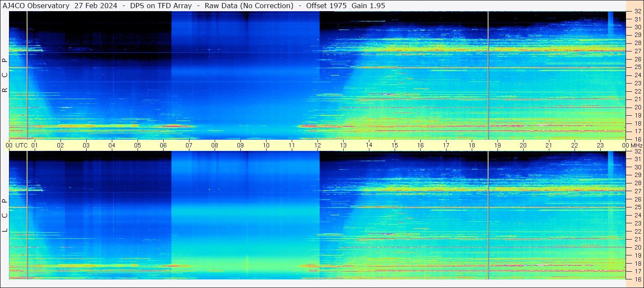Choose the "19" hour tick on the time axis
The width and height of the screenshot is (644, 288).
point(497,145)
